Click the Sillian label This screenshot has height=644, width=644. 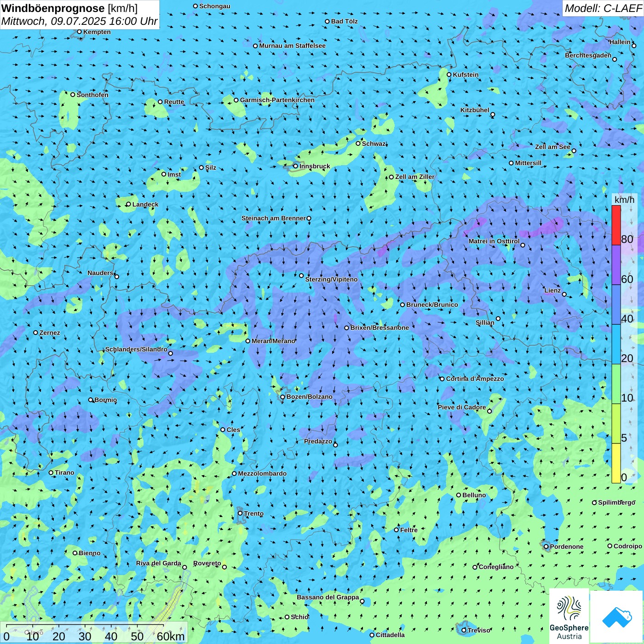tap(485, 322)
